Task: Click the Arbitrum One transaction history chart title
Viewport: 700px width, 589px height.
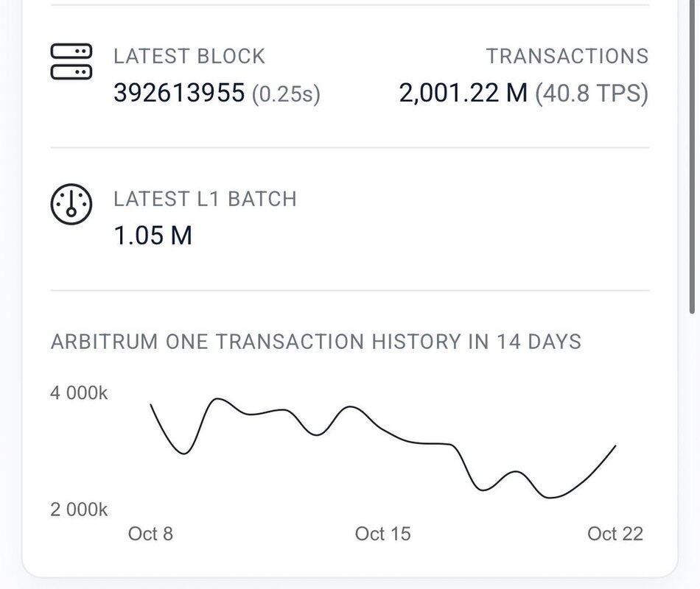Action: point(316,342)
